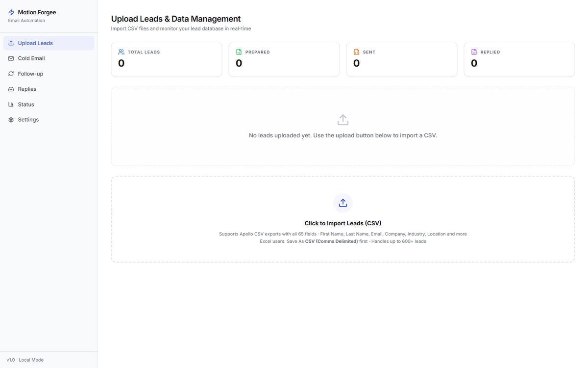Image resolution: width=588 pixels, height=368 pixels.
Task: Select the Replied card count 0
Action: click(474, 63)
